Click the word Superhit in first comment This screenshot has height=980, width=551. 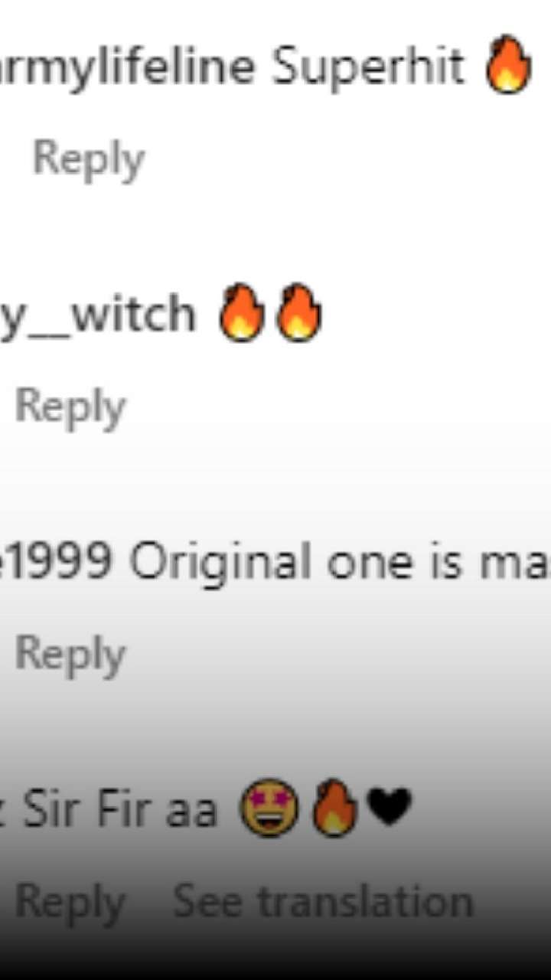[369, 68]
